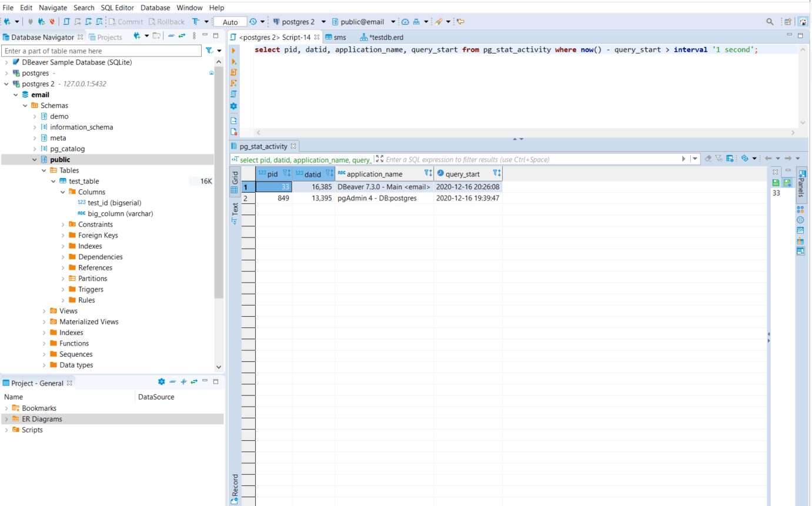This screenshot has height=506, width=812.
Task: Click the filter objects funnel in Database Navigator
Action: pyautogui.click(x=209, y=51)
